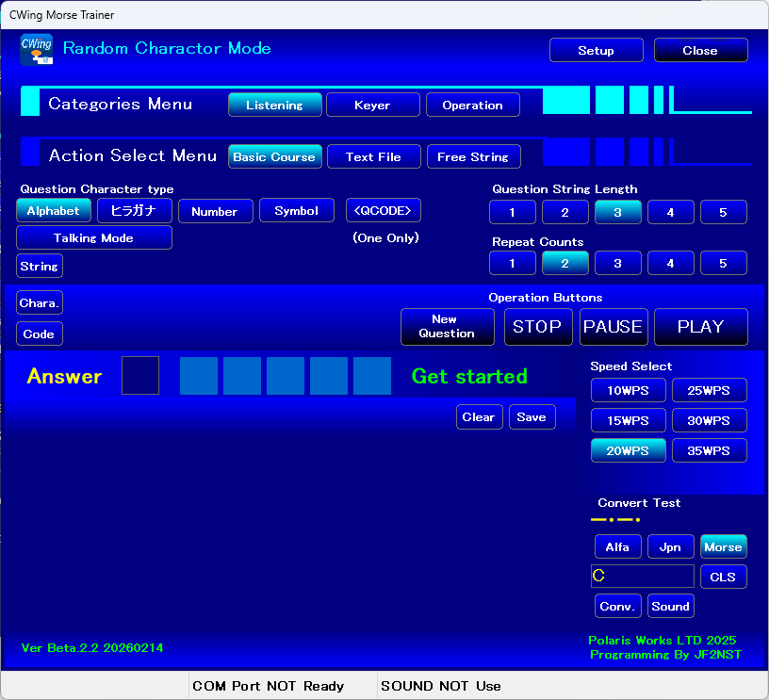Select the 25WPS speed
The width and height of the screenshot is (769, 700).
pyautogui.click(x=709, y=391)
